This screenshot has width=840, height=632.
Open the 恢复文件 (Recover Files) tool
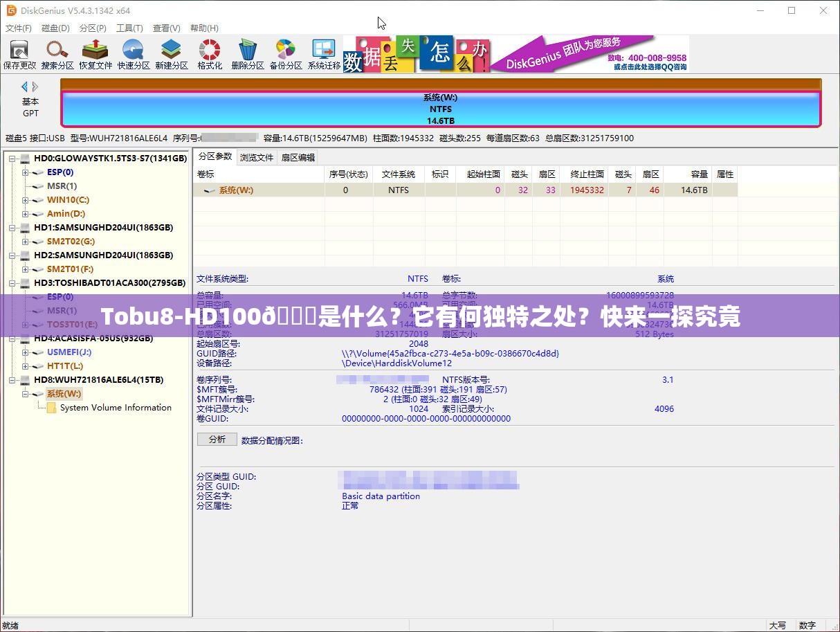pos(95,53)
